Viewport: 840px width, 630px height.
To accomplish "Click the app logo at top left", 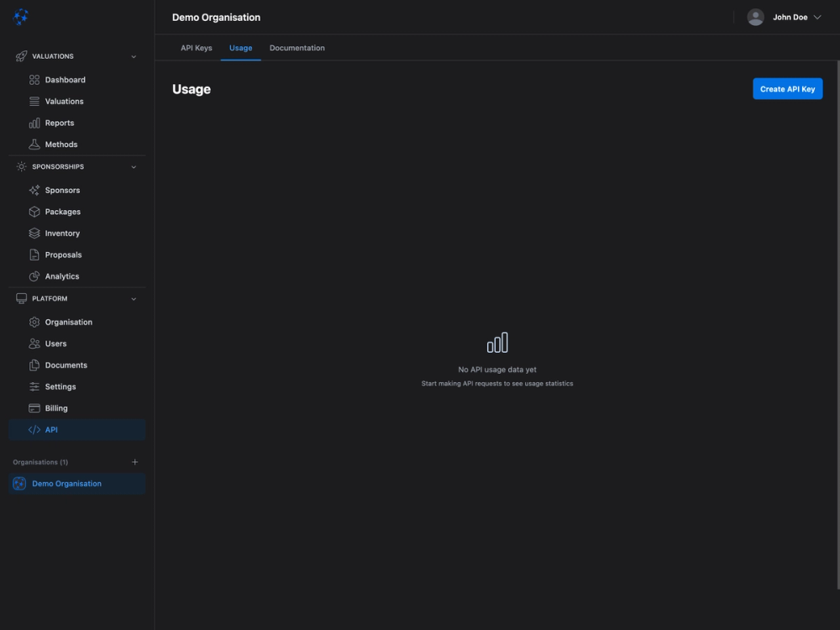I will pyautogui.click(x=20, y=16).
